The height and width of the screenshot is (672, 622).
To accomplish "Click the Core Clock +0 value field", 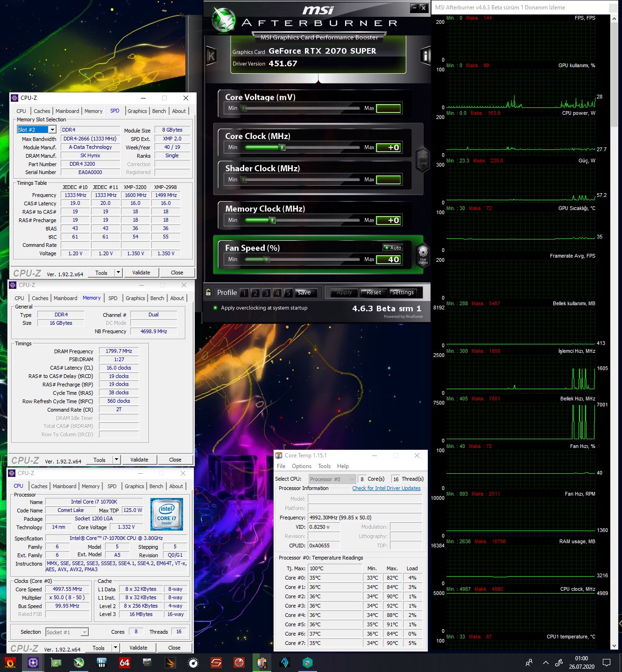I will click(389, 147).
